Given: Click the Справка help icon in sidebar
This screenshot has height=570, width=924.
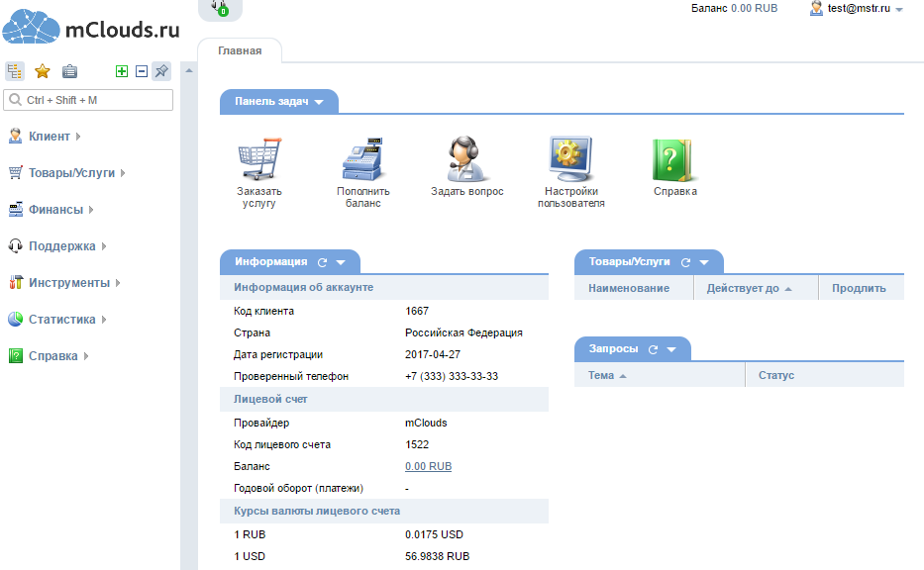Looking at the screenshot, I should [x=15, y=355].
